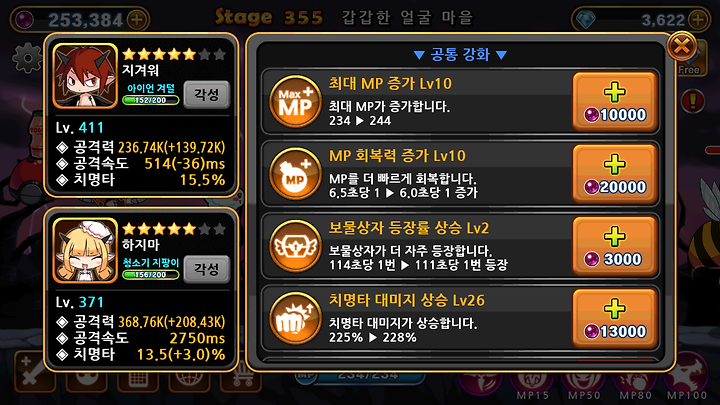The image size is (720, 405).
Task: Click the treasure chest appearance icon
Action: (295, 246)
